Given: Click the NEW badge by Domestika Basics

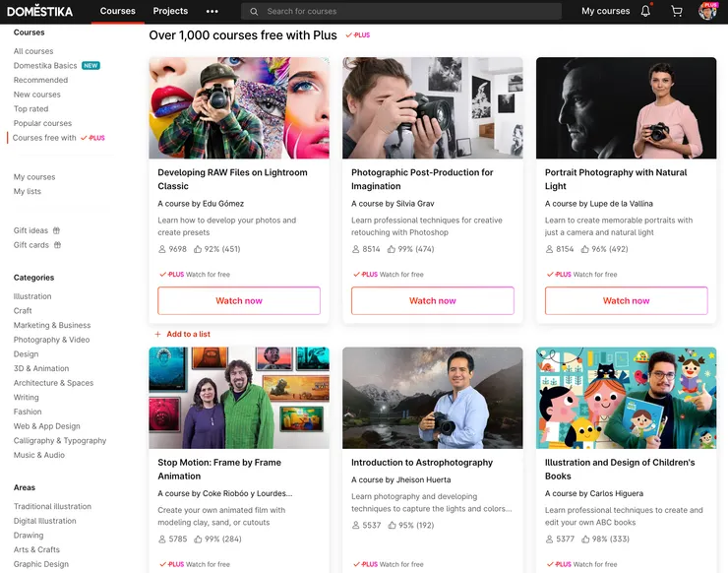Looking at the screenshot, I should (91, 66).
